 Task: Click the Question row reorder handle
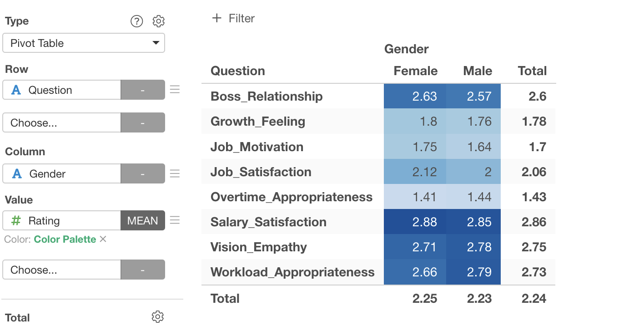tap(175, 90)
